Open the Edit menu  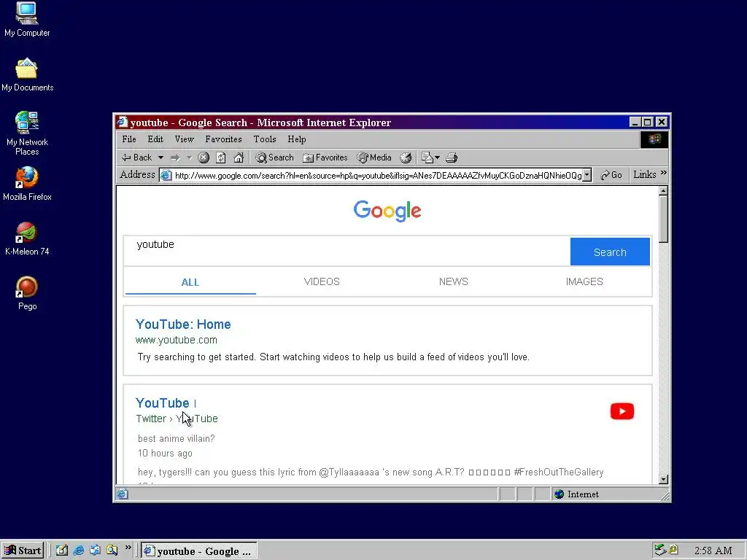[x=155, y=139]
